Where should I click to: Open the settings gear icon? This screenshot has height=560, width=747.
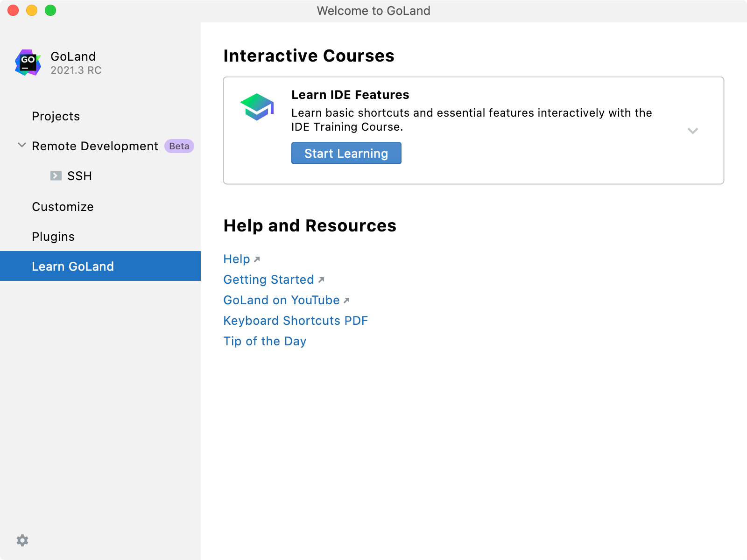pos(22,540)
